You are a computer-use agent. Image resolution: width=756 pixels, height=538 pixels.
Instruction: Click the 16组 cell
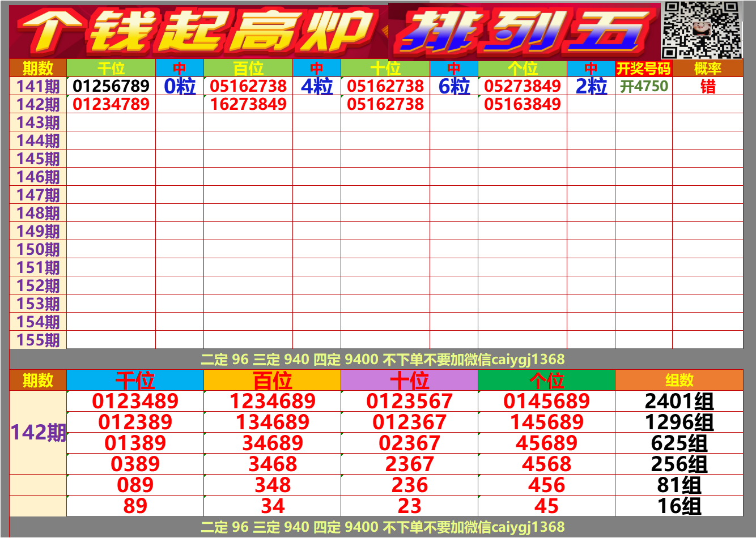pyautogui.click(x=679, y=506)
